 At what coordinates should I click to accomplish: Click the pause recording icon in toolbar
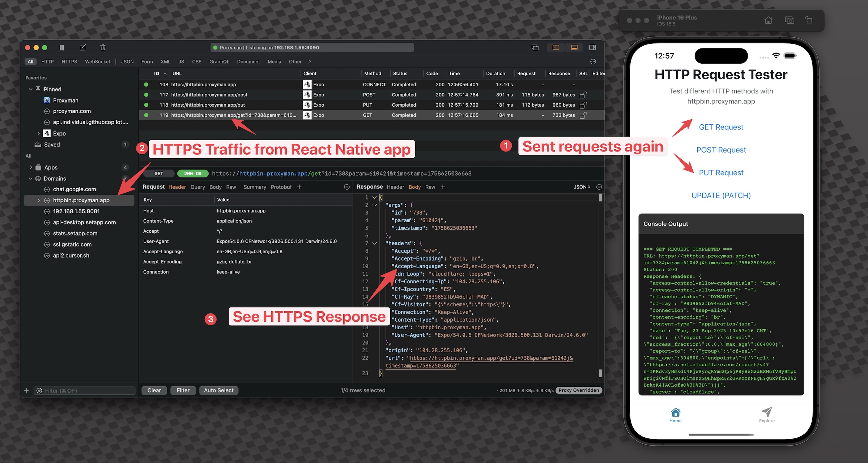pos(62,47)
